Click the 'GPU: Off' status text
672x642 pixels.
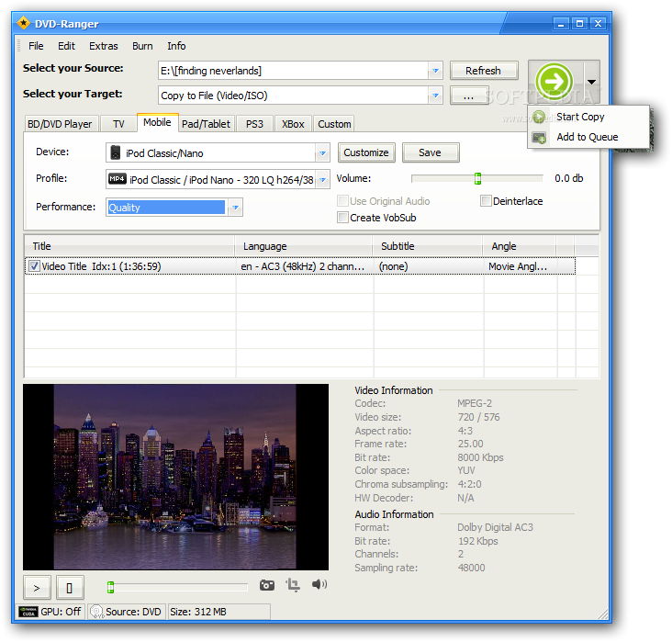click(61, 612)
